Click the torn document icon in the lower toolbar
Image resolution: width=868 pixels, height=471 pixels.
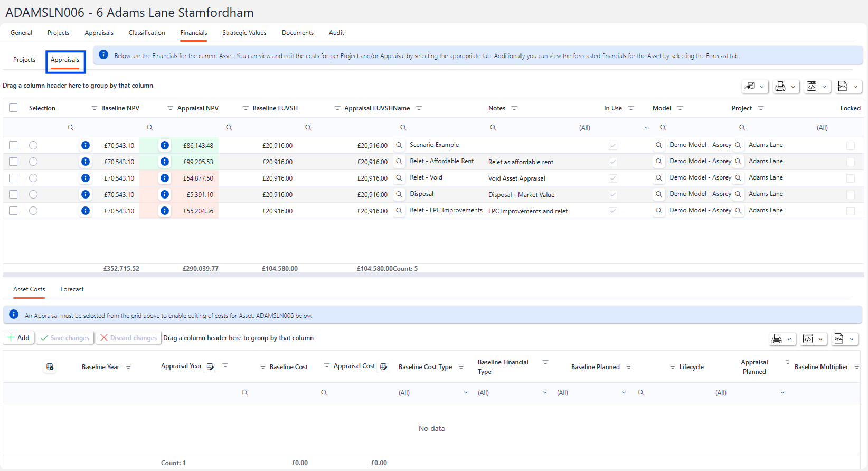point(839,338)
